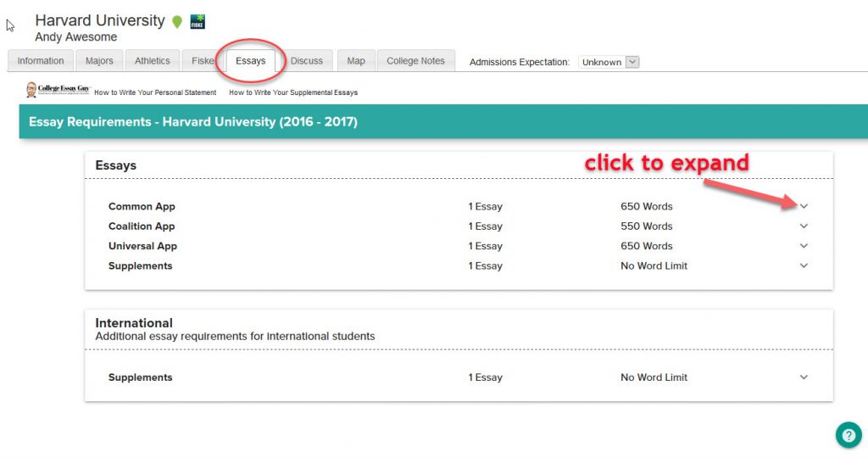868x458 pixels.
Task: Click the Admissions Expectation label
Action: pos(520,62)
